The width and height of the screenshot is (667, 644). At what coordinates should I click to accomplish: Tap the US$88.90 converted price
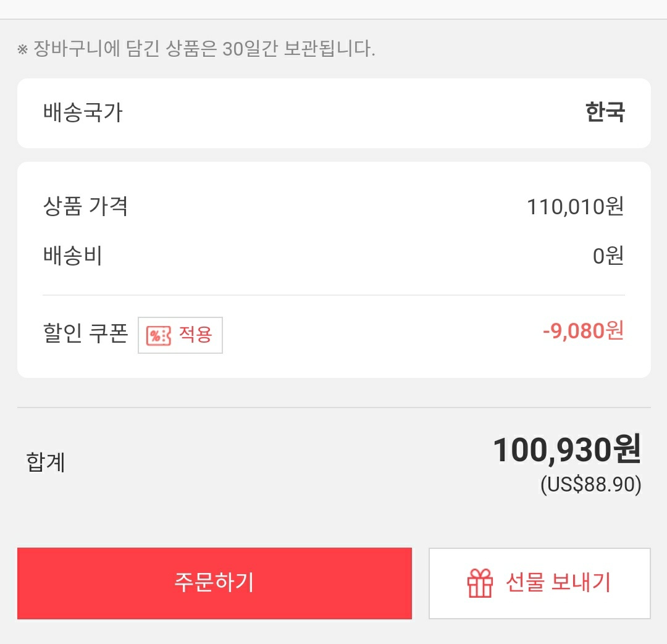(590, 485)
